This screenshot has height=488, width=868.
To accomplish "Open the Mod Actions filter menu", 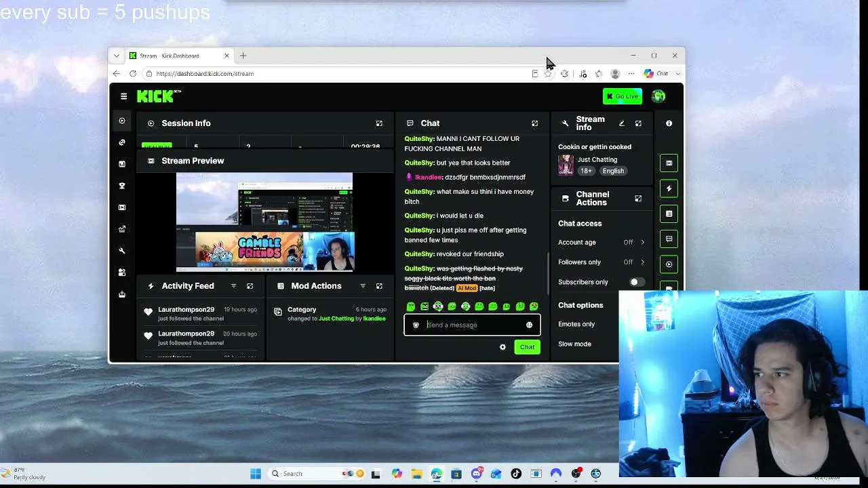I will click(x=363, y=286).
